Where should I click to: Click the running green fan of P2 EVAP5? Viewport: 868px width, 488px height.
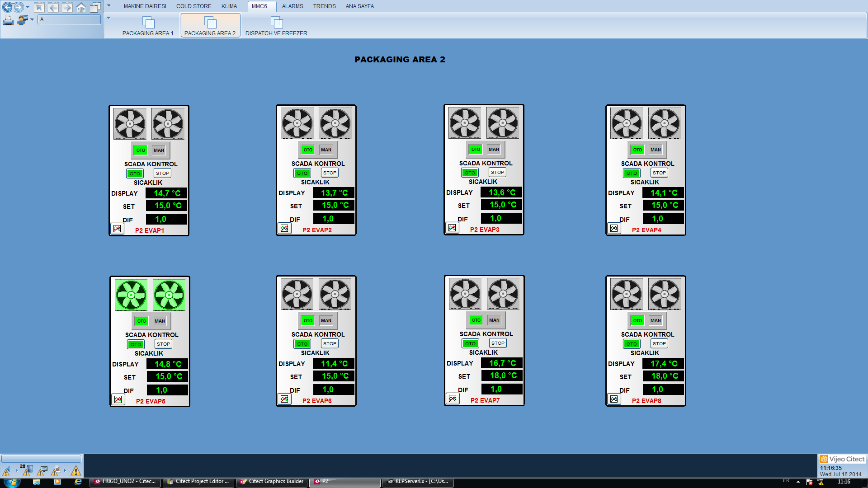pyautogui.click(x=131, y=295)
